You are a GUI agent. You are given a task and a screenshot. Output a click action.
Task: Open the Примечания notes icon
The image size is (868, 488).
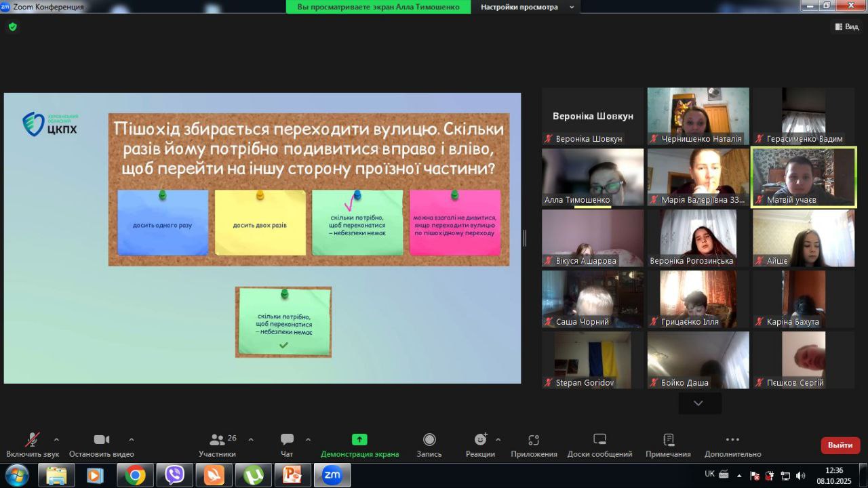[668, 440]
